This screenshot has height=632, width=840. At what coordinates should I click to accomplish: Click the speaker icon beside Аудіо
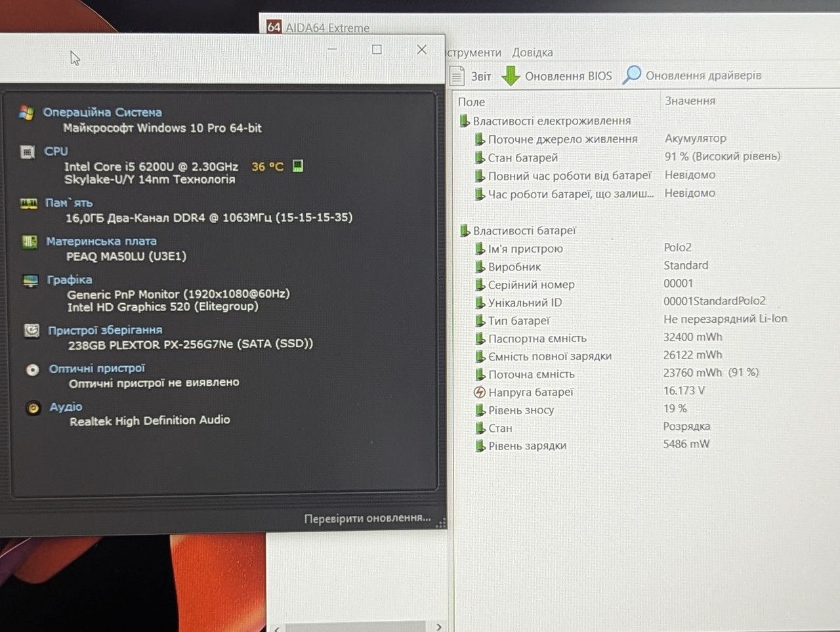click(33, 408)
